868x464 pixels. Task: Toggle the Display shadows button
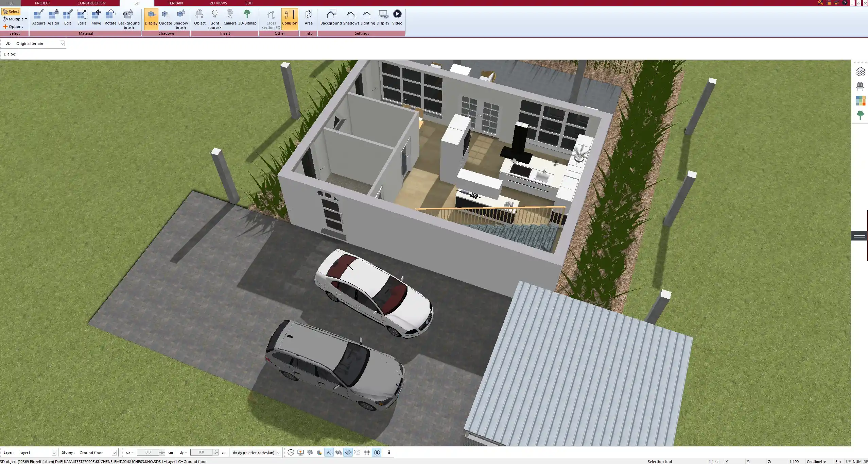point(151,19)
